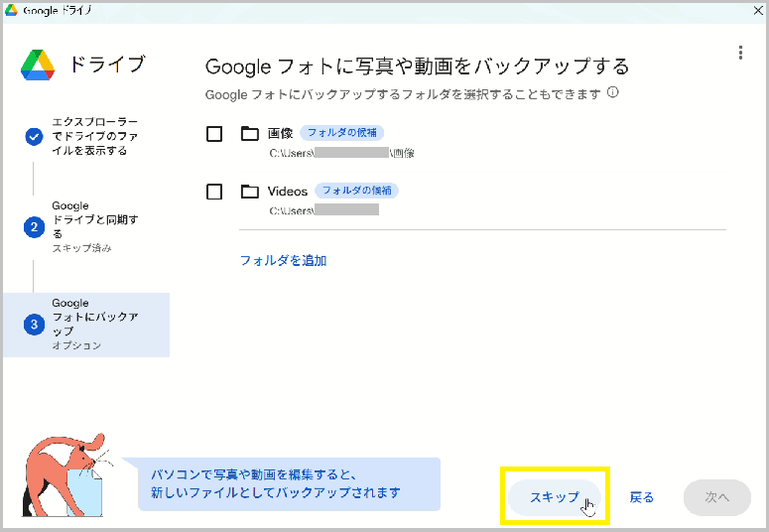
Task: Click the 次へ button
Action: point(717,497)
